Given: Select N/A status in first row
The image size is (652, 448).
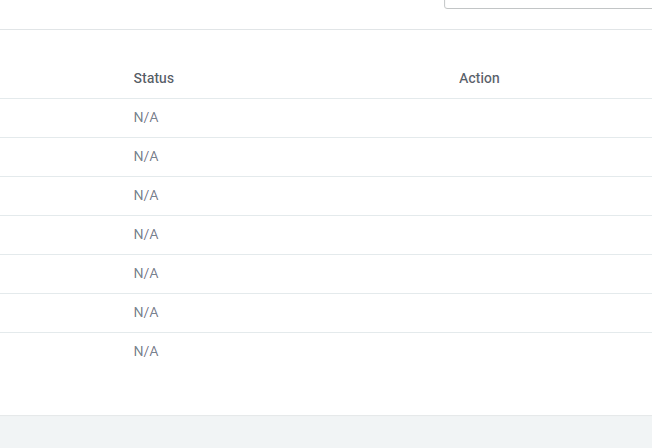Looking at the screenshot, I should (x=146, y=118).
